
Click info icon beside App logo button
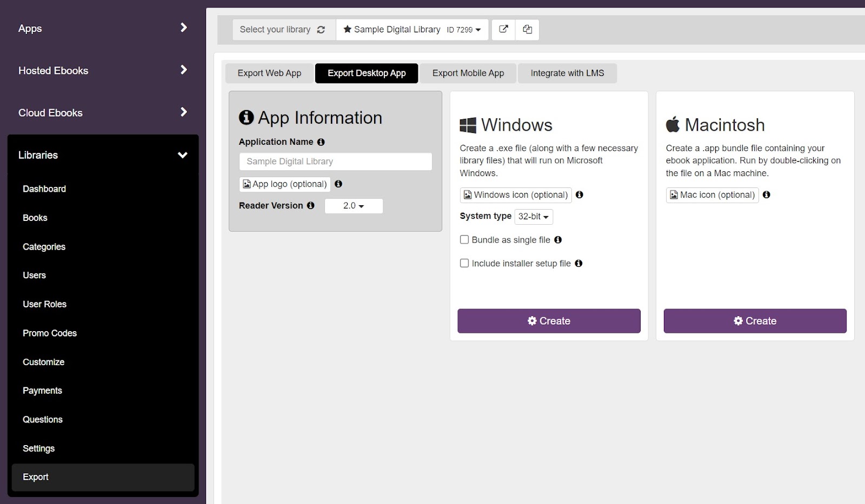point(338,184)
